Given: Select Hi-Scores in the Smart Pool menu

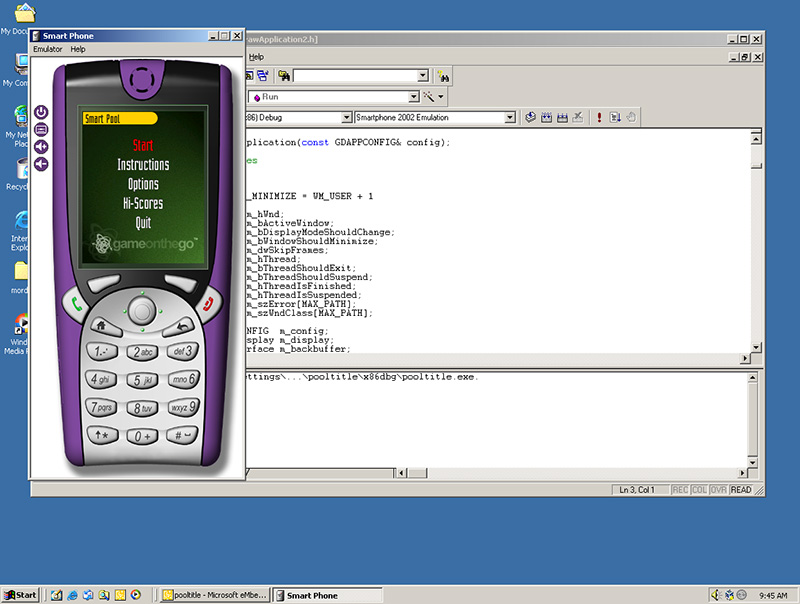Looking at the screenshot, I should (x=143, y=203).
